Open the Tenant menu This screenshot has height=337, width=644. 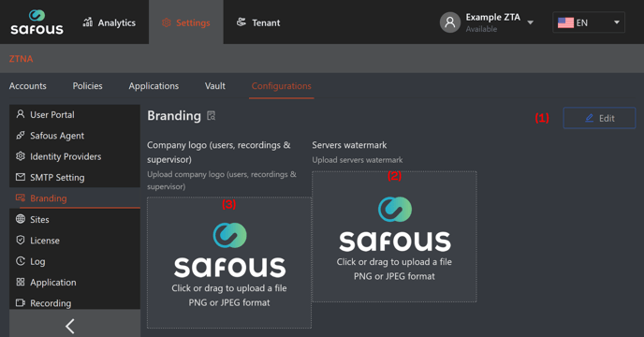point(258,22)
